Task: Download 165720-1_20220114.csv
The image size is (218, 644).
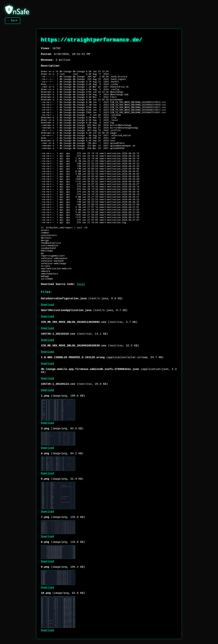Action: (x=47, y=390)
